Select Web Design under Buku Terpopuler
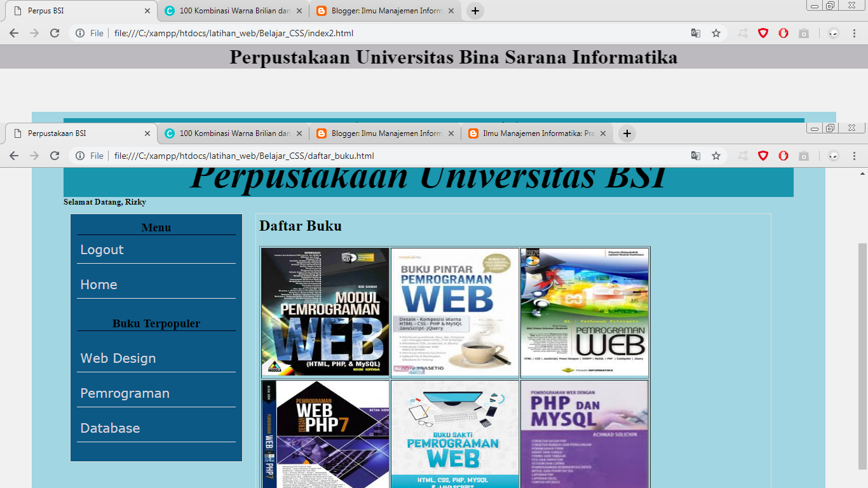Viewport: 868px width, 488px height. pyautogui.click(x=118, y=358)
